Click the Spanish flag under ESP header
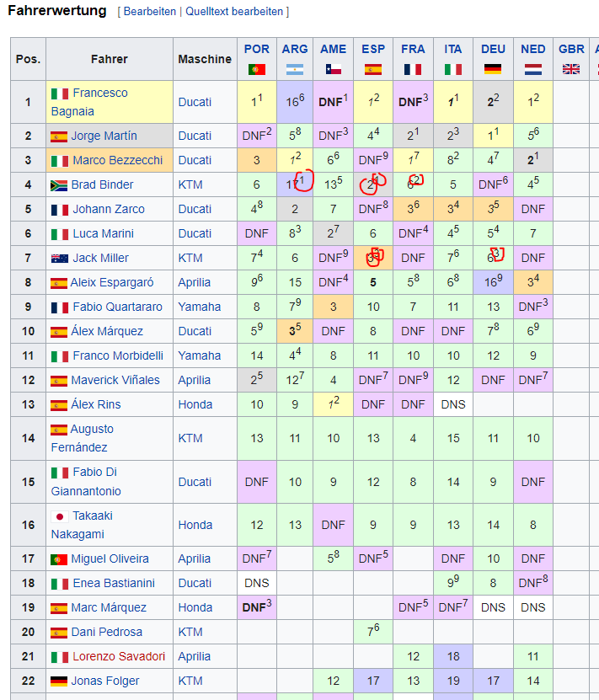This screenshot has height=700, width=599. pyautogui.click(x=373, y=69)
